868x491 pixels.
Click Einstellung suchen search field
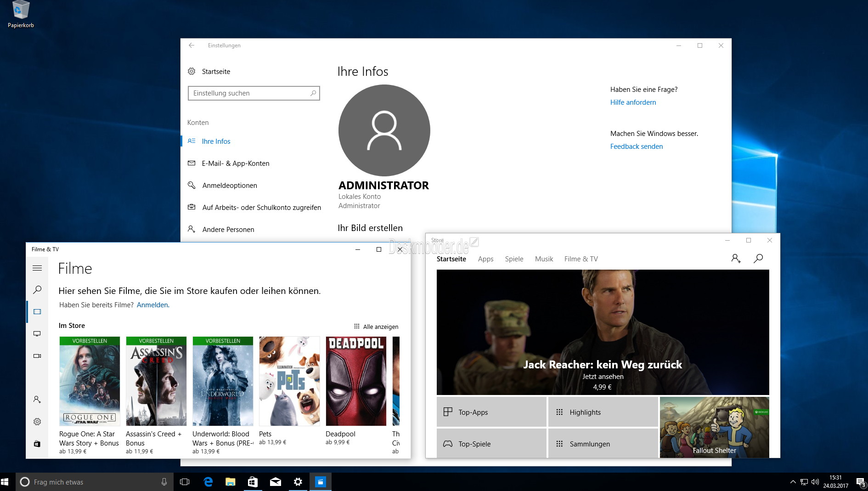[x=254, y=93]
